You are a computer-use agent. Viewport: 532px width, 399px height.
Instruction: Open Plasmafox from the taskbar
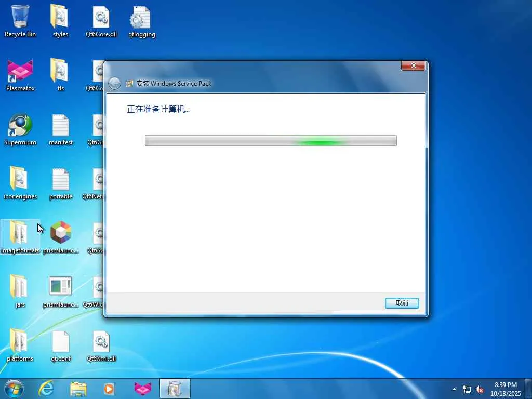point(142,389)
